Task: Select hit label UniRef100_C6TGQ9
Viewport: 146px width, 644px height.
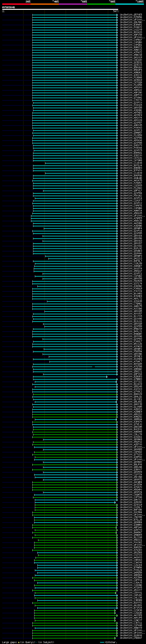Action: point(131,82)
